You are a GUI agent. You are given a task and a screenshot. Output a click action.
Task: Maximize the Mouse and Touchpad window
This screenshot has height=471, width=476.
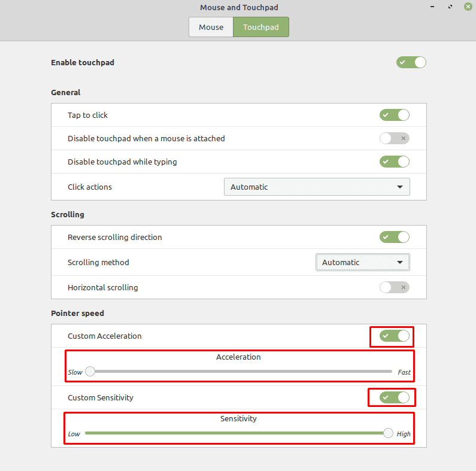pos(450,7)
